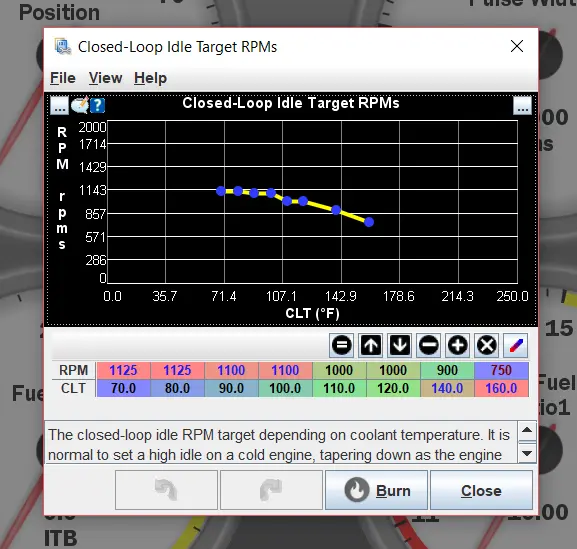This screenshot has height=549, width=577.
Task: Click the Burn button
Action: [376, 490]
